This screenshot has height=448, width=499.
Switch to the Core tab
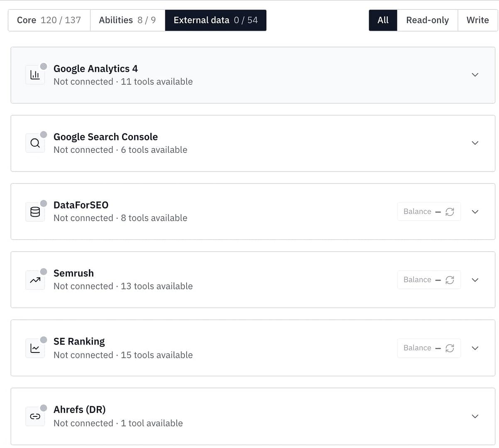coord(49,20)
